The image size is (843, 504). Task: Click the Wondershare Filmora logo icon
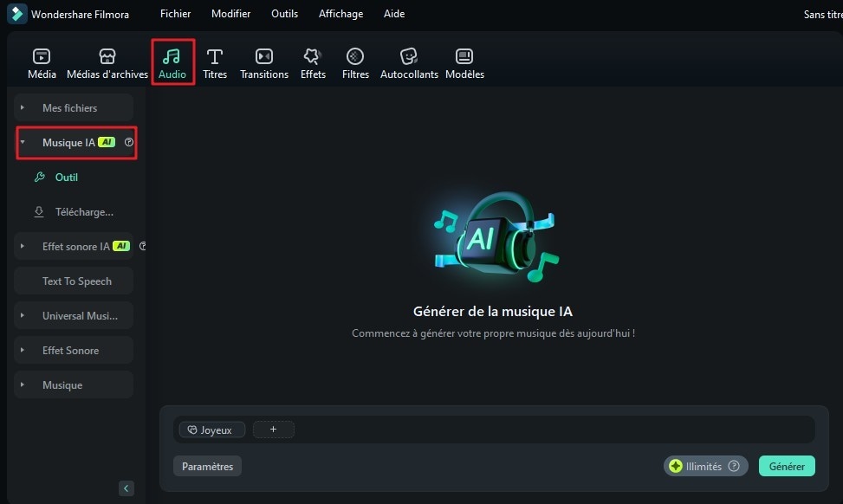click(x=16, y=14)
